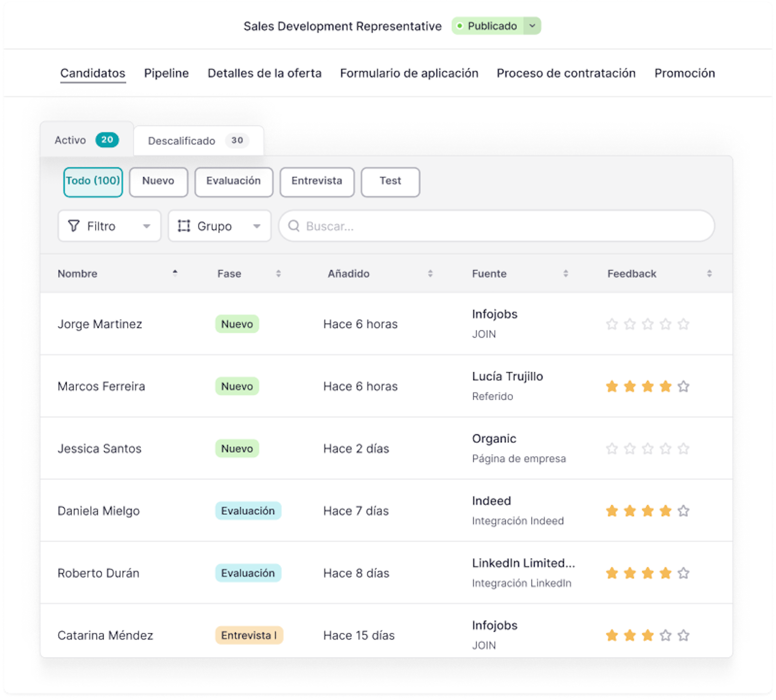Click the funnel icon in Filtro
Image resolution: width=776 pixels, height=700 pixels.
74,226
